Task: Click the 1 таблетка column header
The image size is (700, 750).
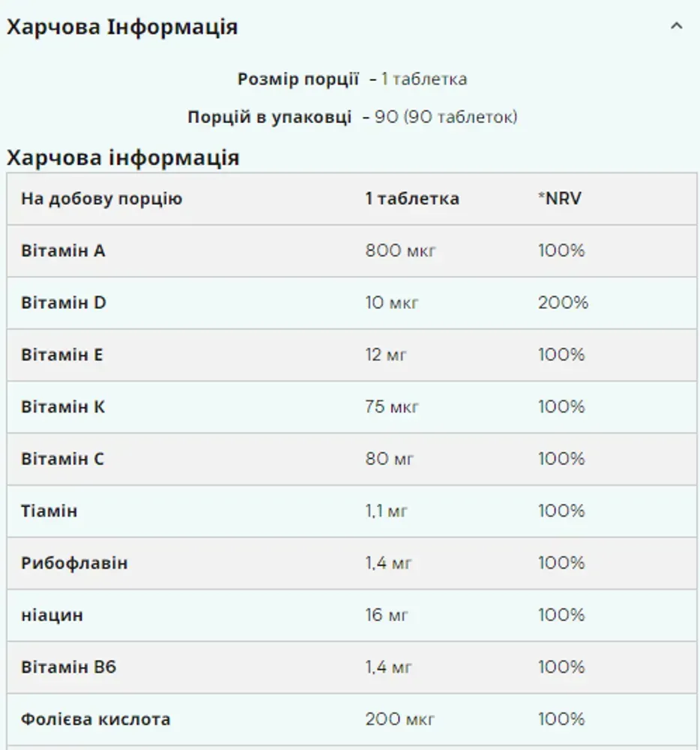Action: coord(412,199)
